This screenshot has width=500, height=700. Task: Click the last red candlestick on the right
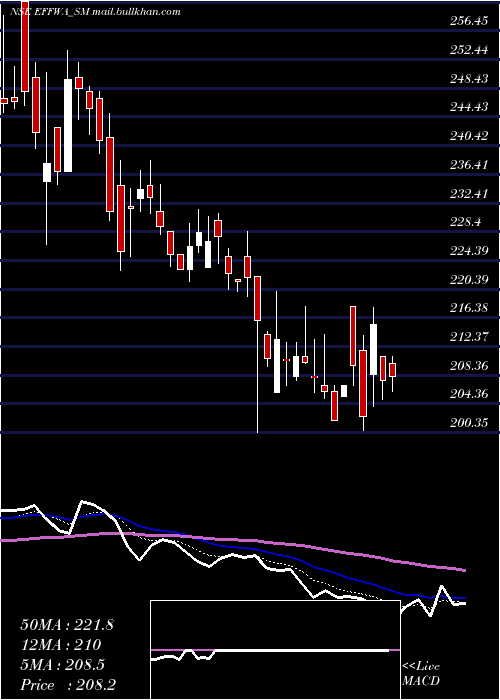pyautogui.click(x=392, y=370)
